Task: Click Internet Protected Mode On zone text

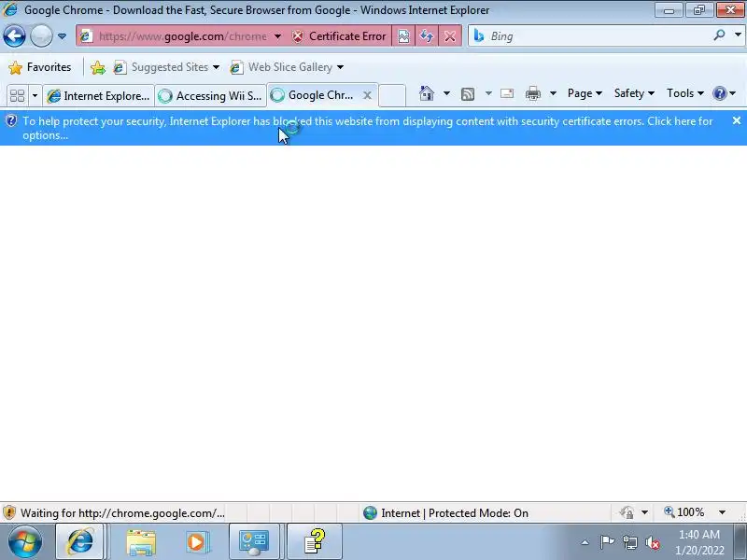Action: point(455,512)
